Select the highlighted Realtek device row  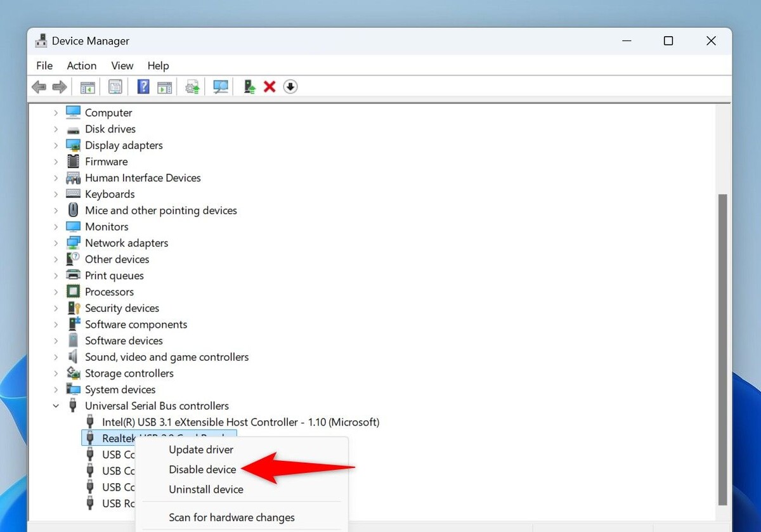coord(159,437)
